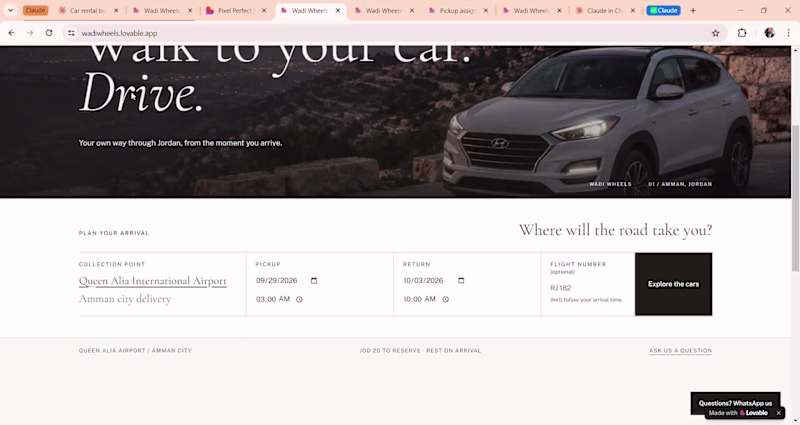Click the blue Claude tab group label
The height and width of the screenshot is (425, 800).
click(663, 10)
